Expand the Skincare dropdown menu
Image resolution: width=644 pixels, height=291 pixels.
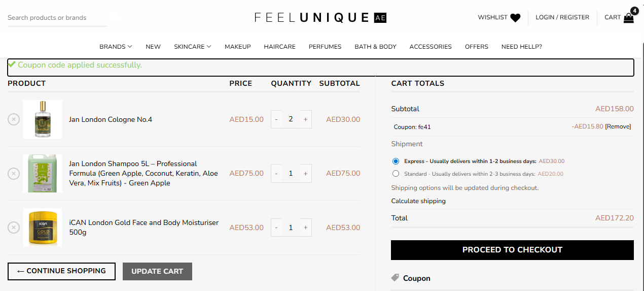193,47
